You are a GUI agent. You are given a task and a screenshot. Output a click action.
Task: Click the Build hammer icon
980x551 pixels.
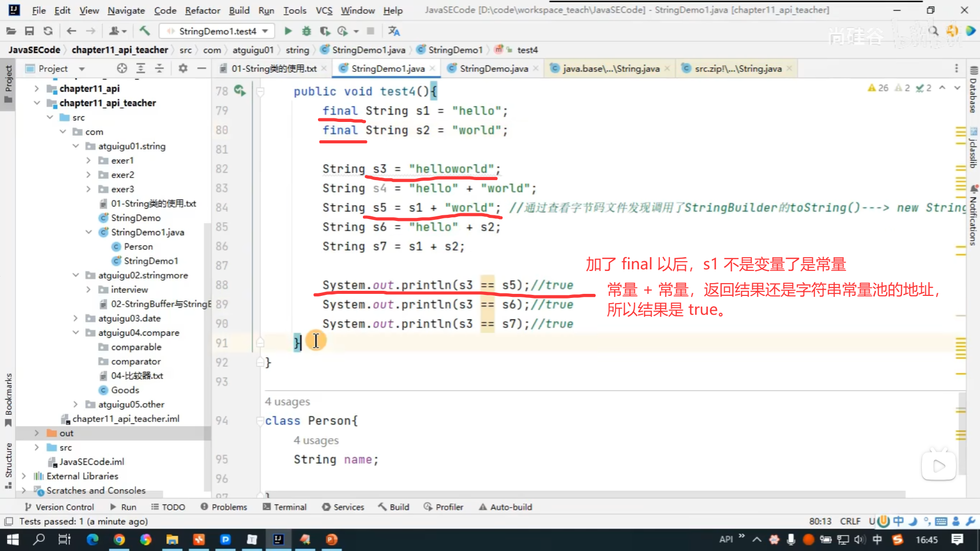[x=145, y=31]
